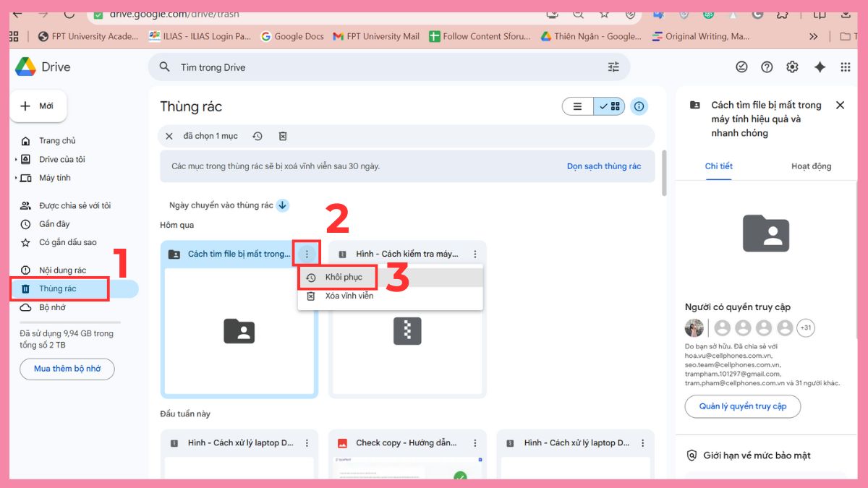Image resolution: width=868 pixels, height=488 pixels.
Task: Click 'Dọn sạch thùng rác' link
Action: [604, 166]
